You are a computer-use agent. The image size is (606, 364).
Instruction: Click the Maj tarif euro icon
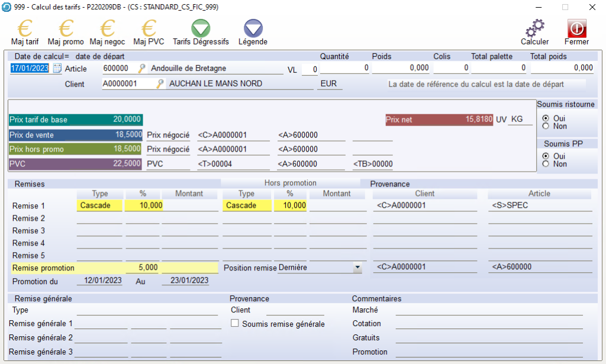tap(25, 28)
